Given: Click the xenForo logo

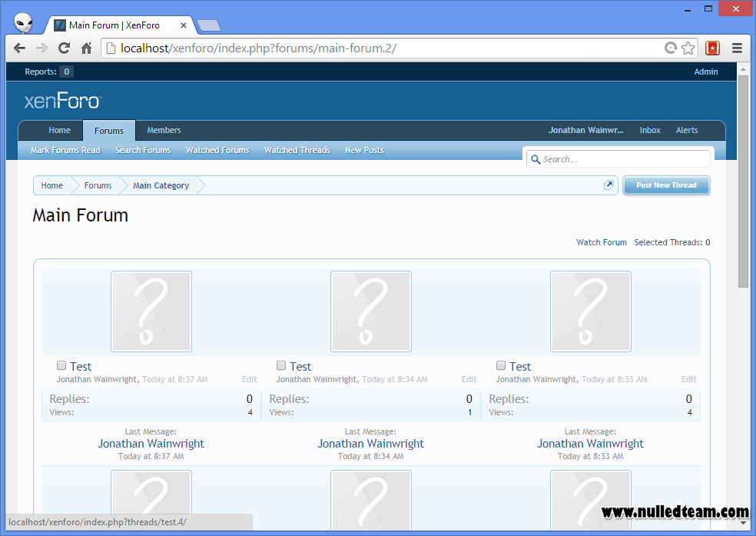Looking at the screenshot, I should (x=63, y=101).
